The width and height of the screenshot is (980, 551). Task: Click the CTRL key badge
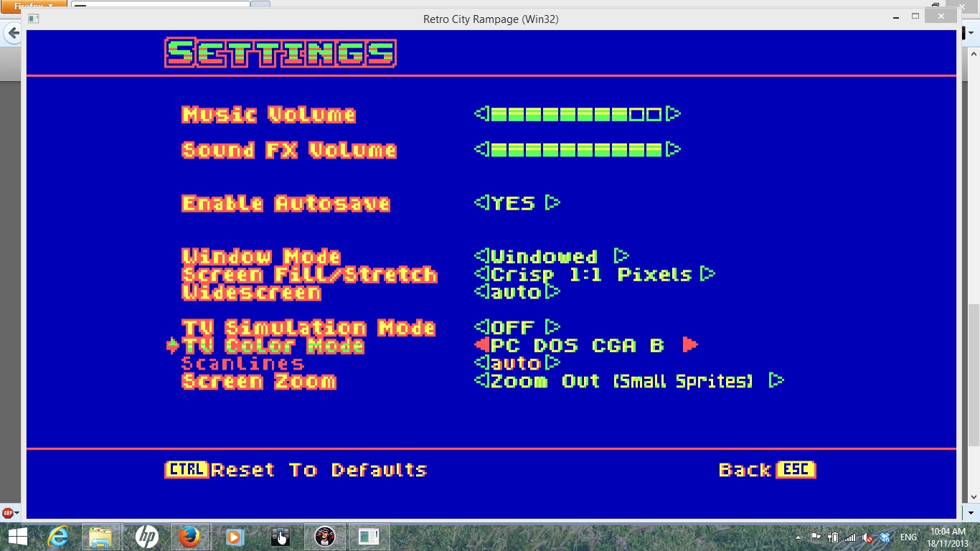(x=187, y=470)
